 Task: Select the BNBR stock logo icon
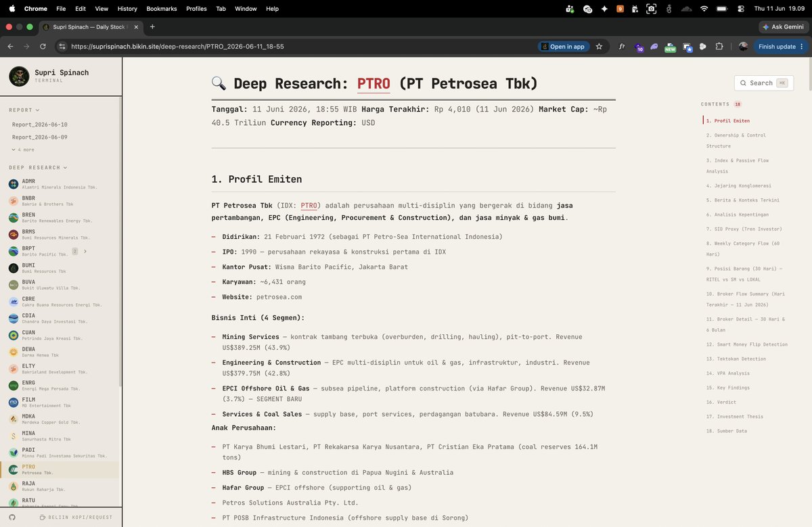[x=14, y=201]
